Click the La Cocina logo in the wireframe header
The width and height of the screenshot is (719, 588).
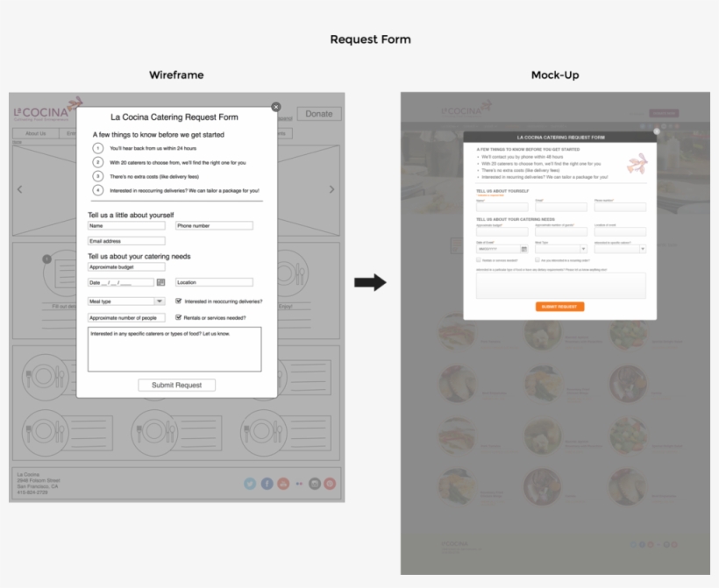tap(39, 112)
